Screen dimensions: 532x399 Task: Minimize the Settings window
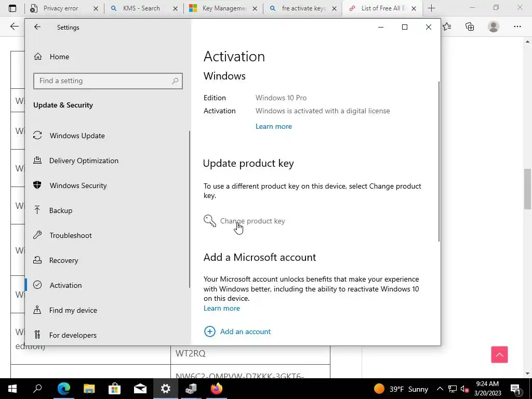(381, 27)
